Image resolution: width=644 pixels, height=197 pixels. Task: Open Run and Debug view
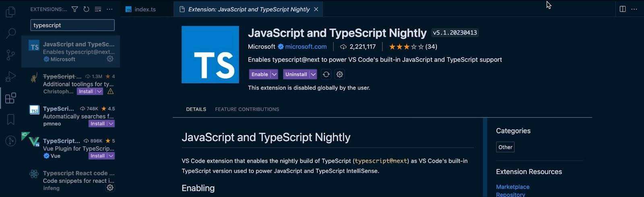pos(10,76)
